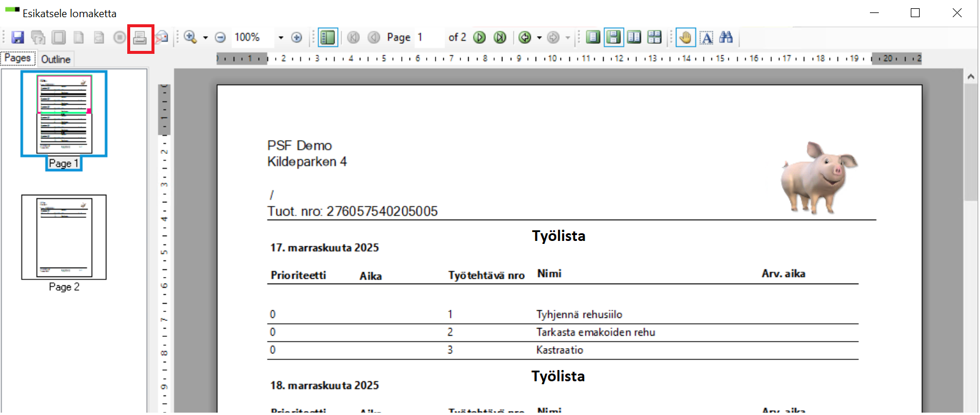Viewport: 980px width, 415px height.
Task: Open the zoom tool dropdown arrow
Action: click(205, 38)
